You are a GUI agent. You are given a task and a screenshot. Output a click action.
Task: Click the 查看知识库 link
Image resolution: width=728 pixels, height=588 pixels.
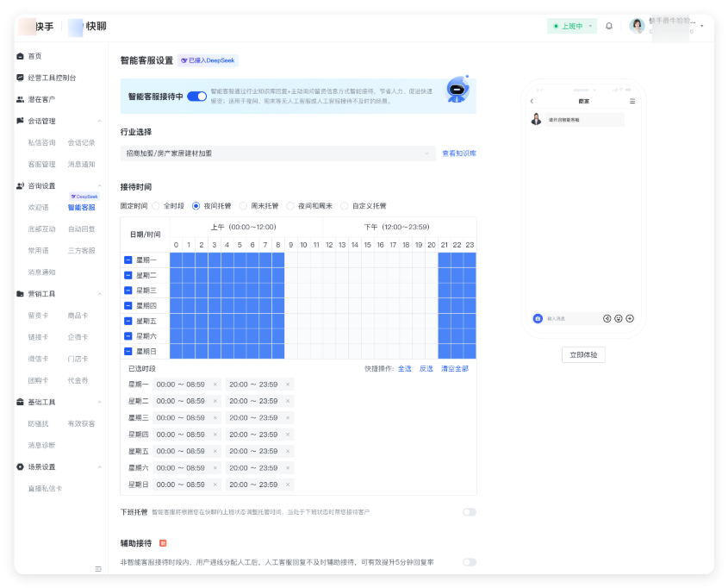[x=459, y=153]
